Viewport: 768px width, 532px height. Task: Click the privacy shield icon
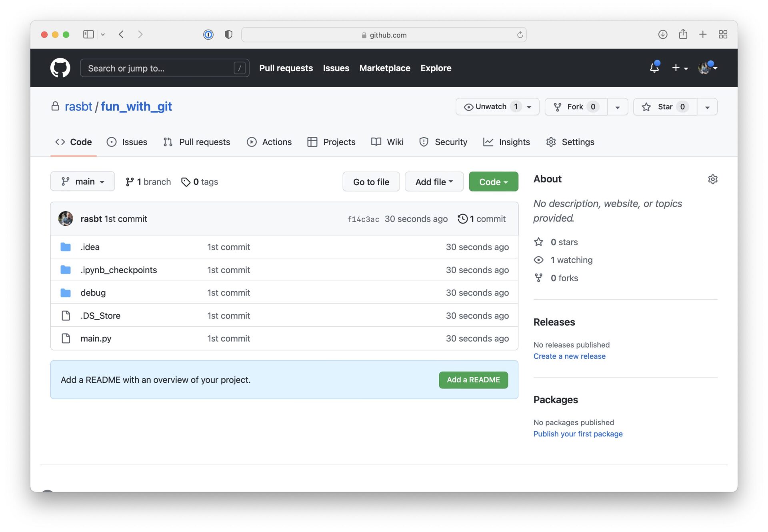tap(228, 34)
